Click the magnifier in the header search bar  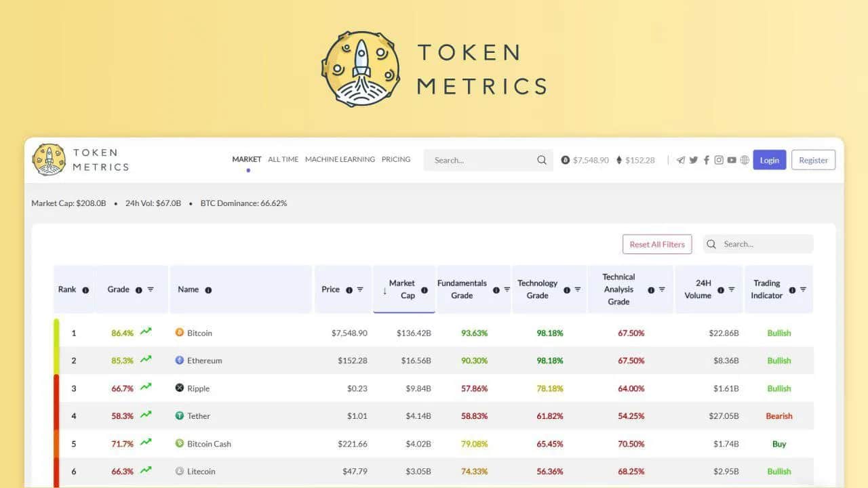click(542, 160)
